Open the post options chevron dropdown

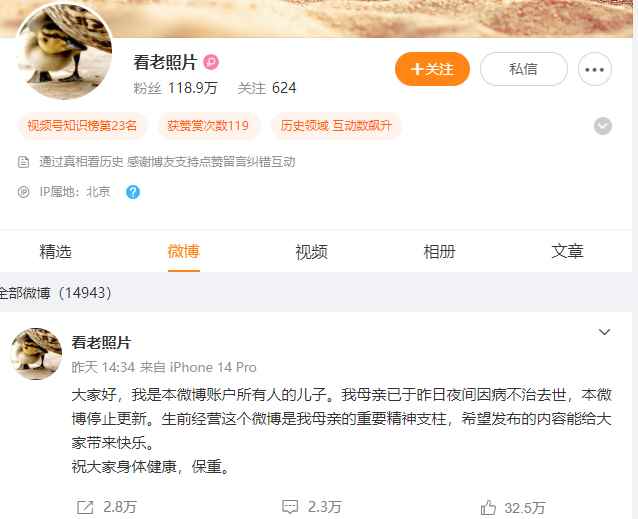pyautogui.click(x=604, y=332)
